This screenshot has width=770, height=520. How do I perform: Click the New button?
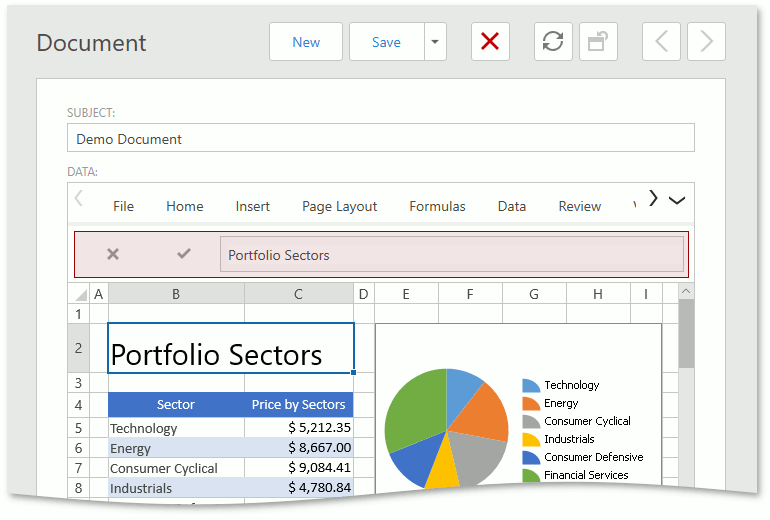point(306,42)
